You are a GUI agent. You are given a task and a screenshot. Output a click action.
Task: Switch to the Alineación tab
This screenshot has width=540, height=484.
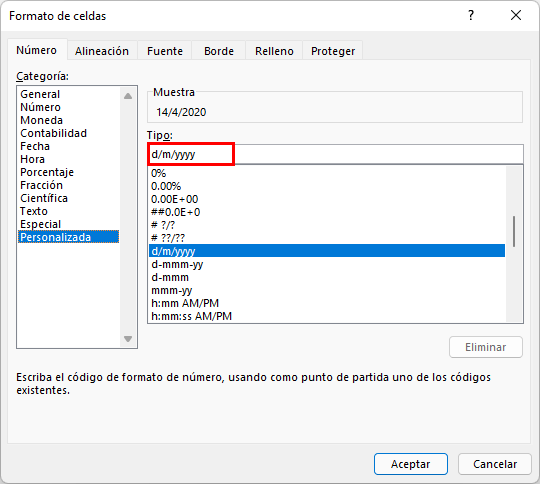102,51
